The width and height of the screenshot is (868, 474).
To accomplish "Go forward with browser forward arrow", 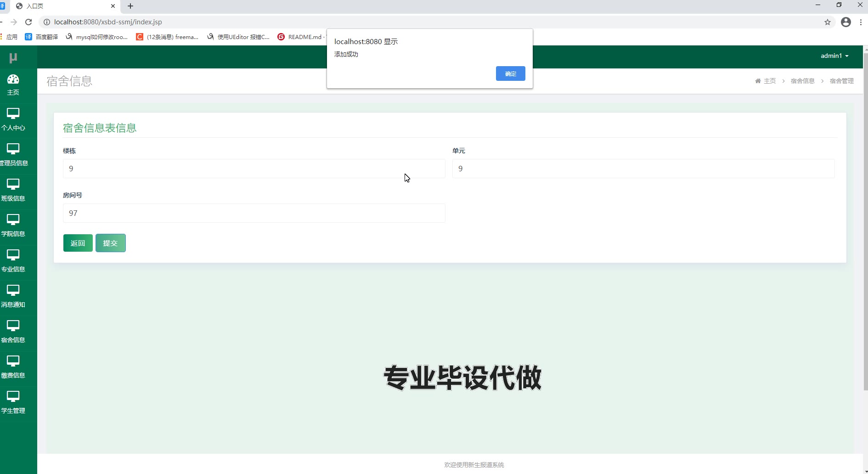I will click(14, 22).
